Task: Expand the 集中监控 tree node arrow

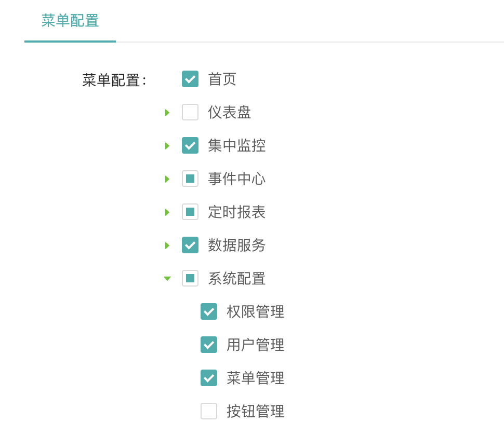Action: (167, 146)
